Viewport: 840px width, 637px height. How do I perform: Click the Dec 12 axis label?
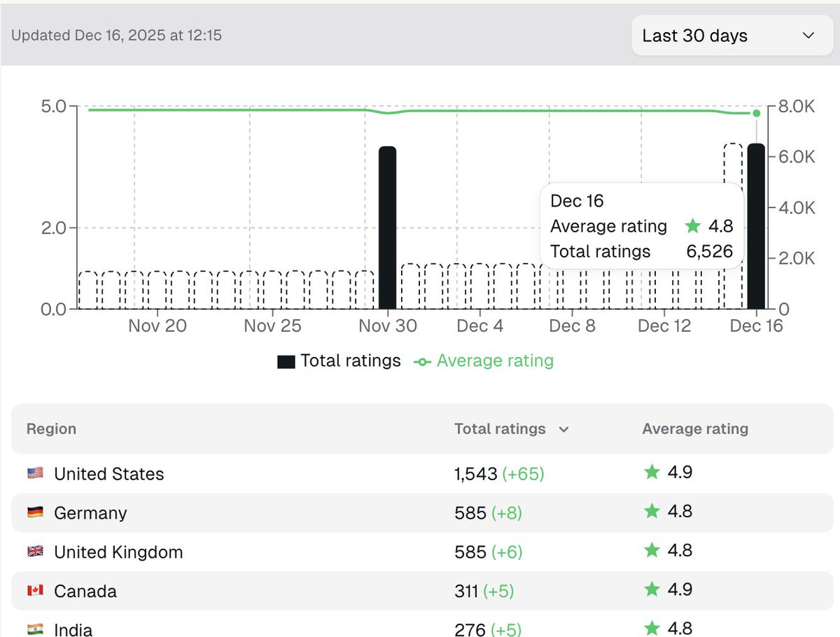pos(664,326)
